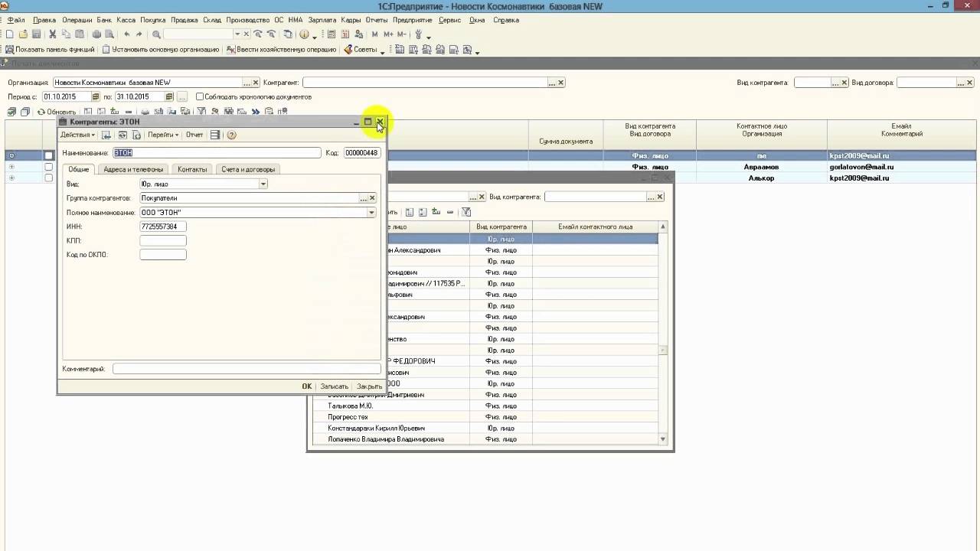
Task: Click the Код по ОКПО input field
Action: coord(163,255)
